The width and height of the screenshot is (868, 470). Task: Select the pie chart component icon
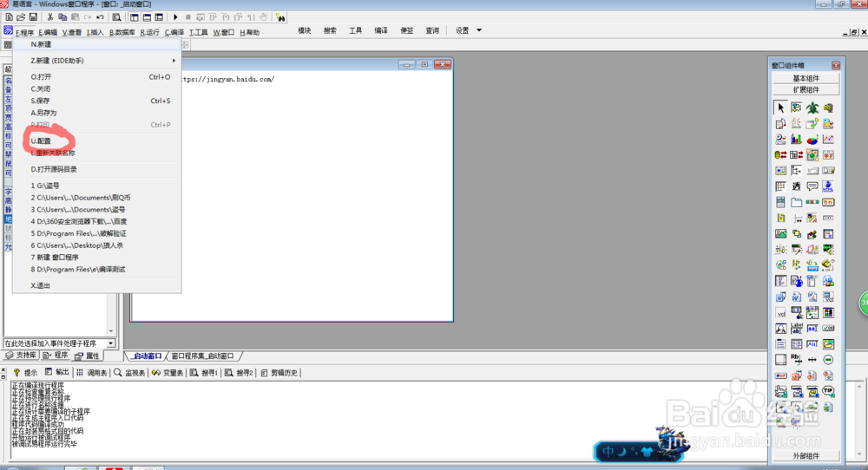click(812, 139)
